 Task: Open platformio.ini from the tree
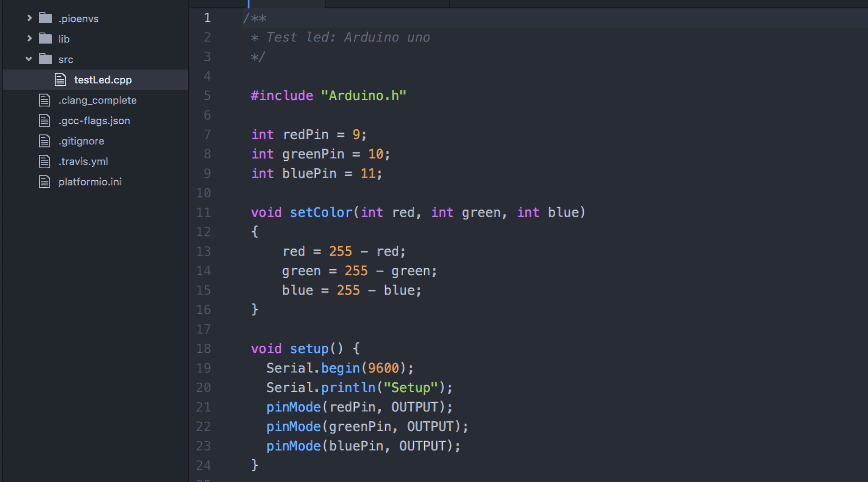point(90,182)
